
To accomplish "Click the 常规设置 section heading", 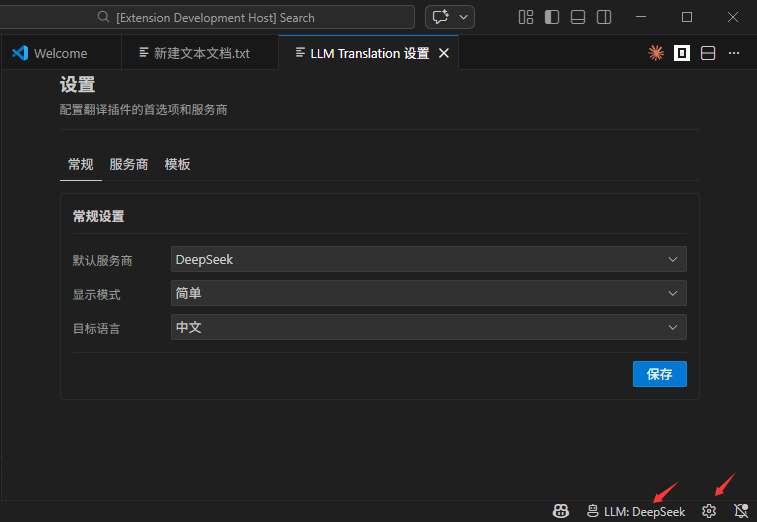I will click(98, 216).
